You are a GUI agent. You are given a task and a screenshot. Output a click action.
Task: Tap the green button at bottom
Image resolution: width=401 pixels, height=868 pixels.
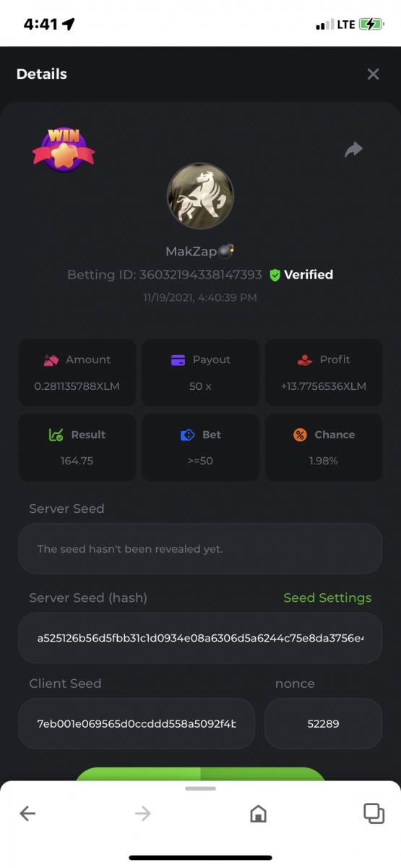pyautogui.click(x=201, y=774)
